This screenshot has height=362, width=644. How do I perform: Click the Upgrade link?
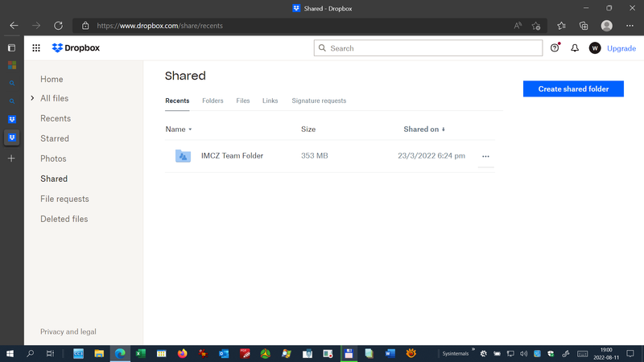[x=621, y=48]
